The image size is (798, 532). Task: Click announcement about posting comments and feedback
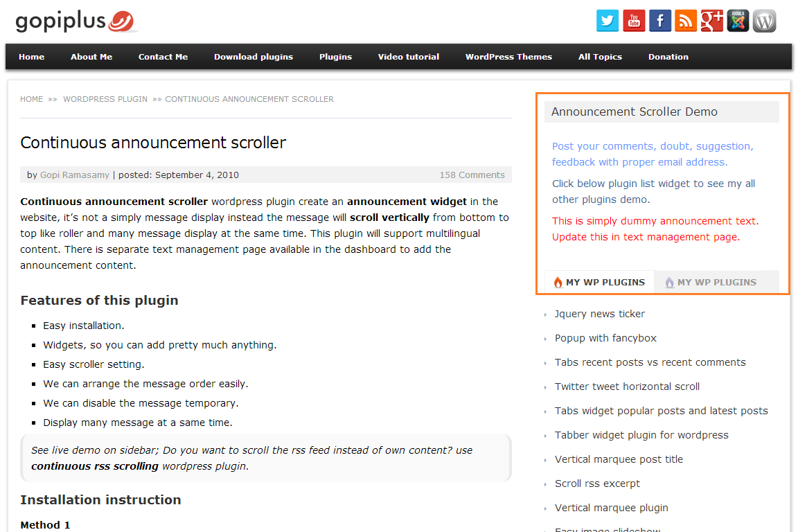click(x=653, y=154)
